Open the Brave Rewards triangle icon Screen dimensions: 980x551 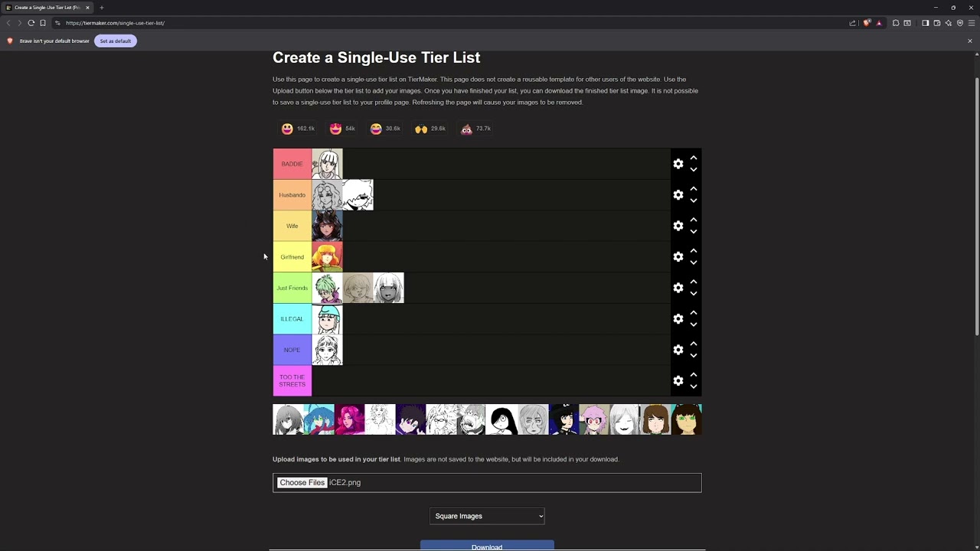(x=878, y=23)
